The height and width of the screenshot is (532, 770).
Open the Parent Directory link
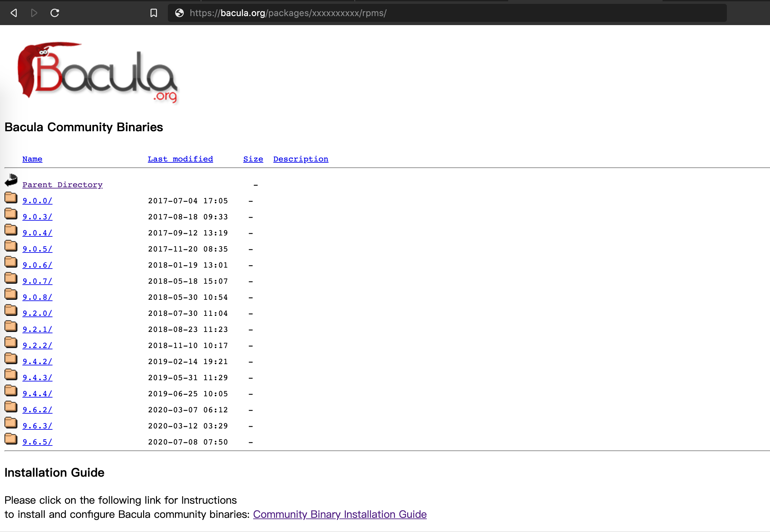point(62,185)
